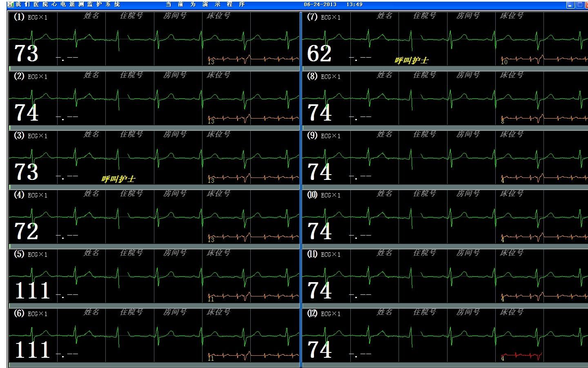This screenshot has width=588, height=368.
Task: Click the maximize button in the title bar
Action: click(579, 5)
